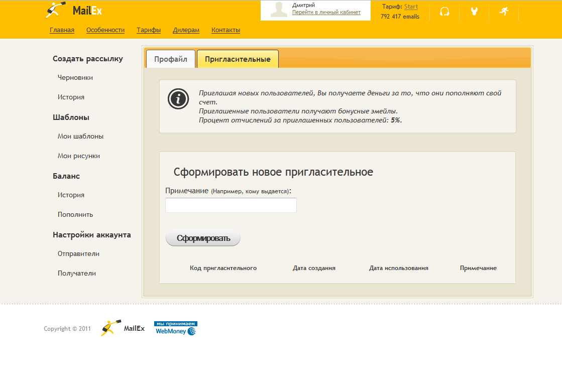Image resolution: width=562 pixels, height=392 pixels.
Task: Open Получатели in account settings
Action: [x=76, y=274]
